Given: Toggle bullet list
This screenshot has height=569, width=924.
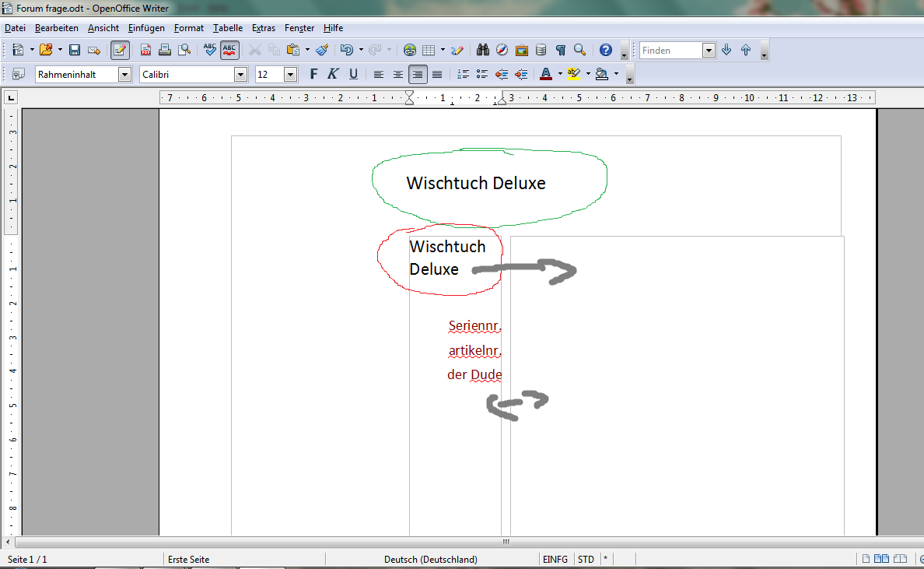Looking at the screenshot, I should click(x=482, y=74).
